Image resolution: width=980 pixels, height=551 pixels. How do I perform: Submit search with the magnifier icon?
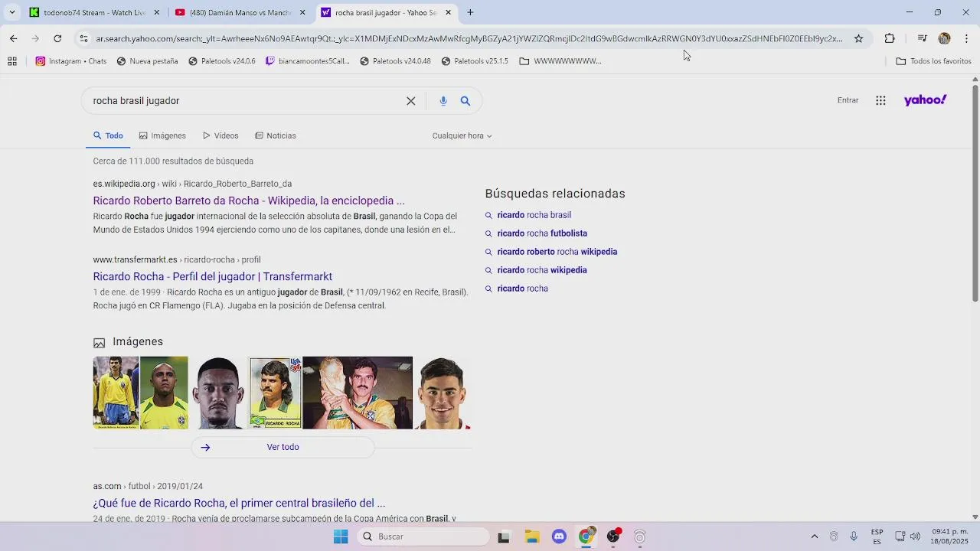(465, 101)
